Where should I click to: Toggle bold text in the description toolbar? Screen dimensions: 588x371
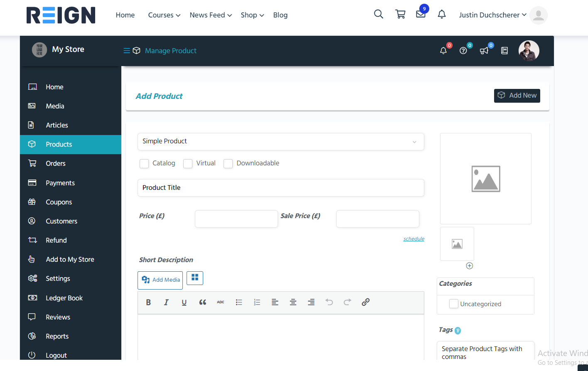pyautogui.click(x=148, y=302)
